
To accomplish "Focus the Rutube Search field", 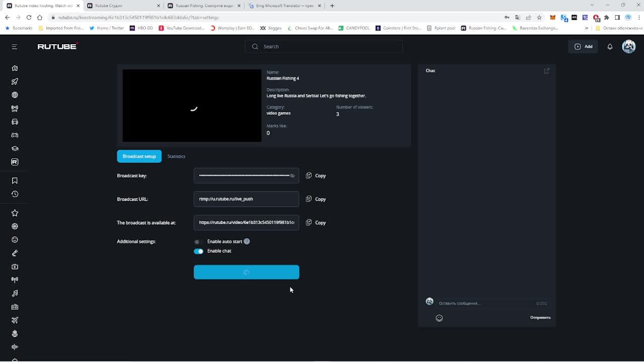I will coord(324,46).
